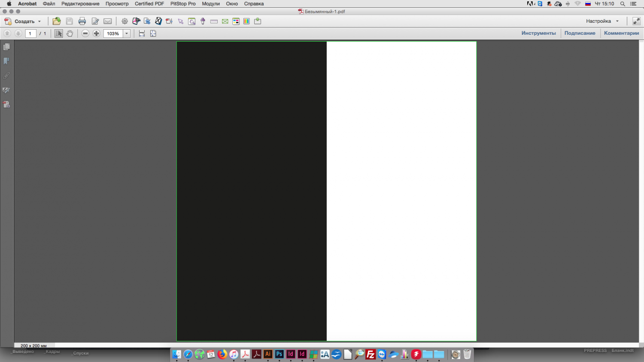The height and width of the screenshot is (362, 644).
Task: Select the purple arrow object selection tool
Action: tap(181, 21)
